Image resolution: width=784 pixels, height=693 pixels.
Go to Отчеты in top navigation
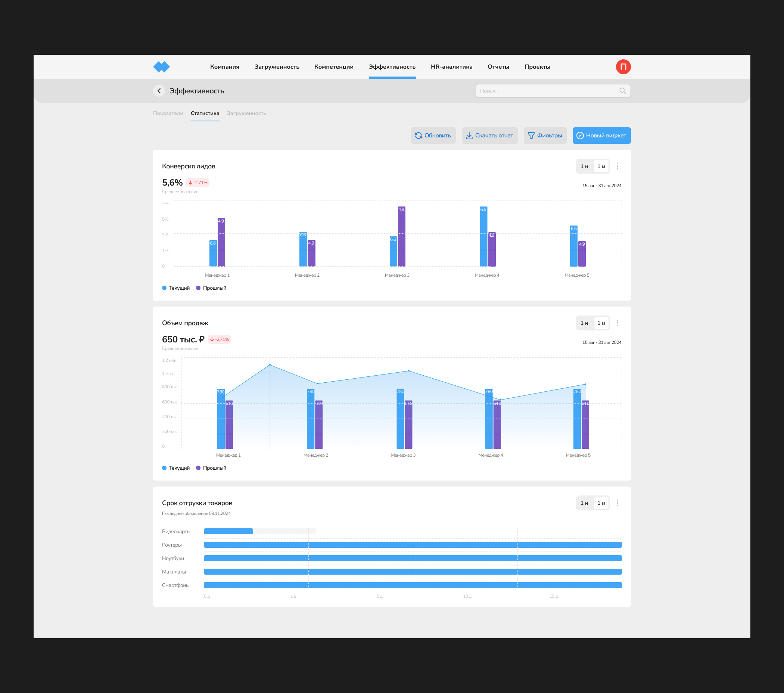pos(498,67)
